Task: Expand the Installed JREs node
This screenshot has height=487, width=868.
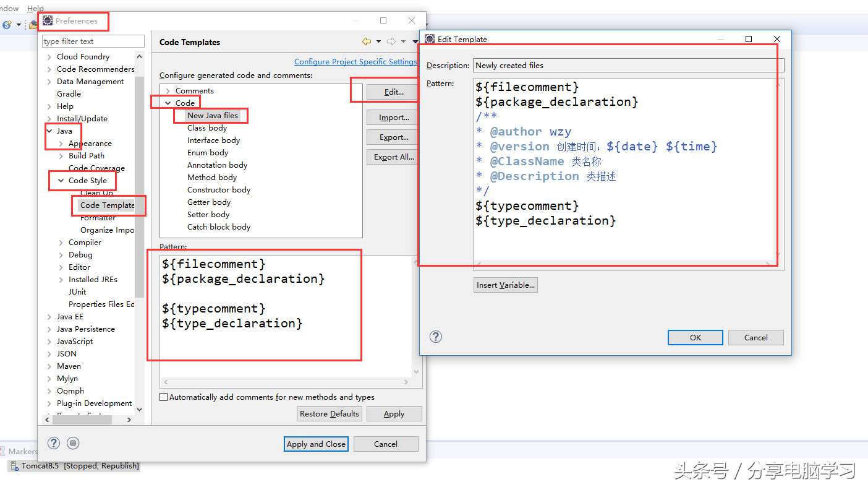Action: pyautogui.click(x=61, y=280)
